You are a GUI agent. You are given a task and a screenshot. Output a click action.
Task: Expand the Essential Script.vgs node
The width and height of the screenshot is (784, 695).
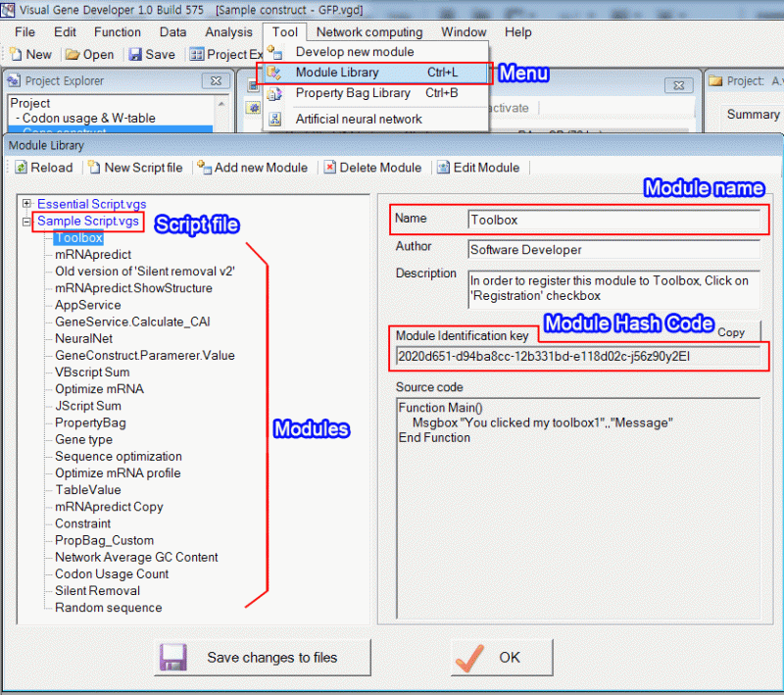(x=27, y=204)
